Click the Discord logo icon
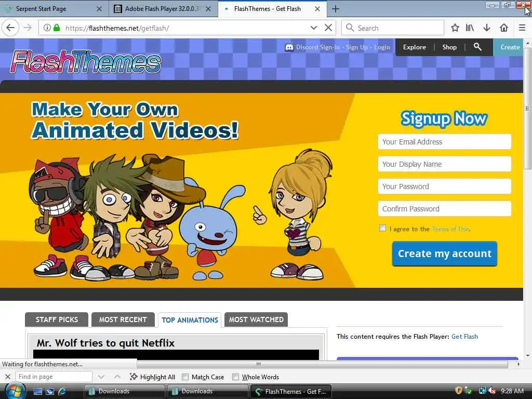The image size is (532, 399). click(289, 47)
